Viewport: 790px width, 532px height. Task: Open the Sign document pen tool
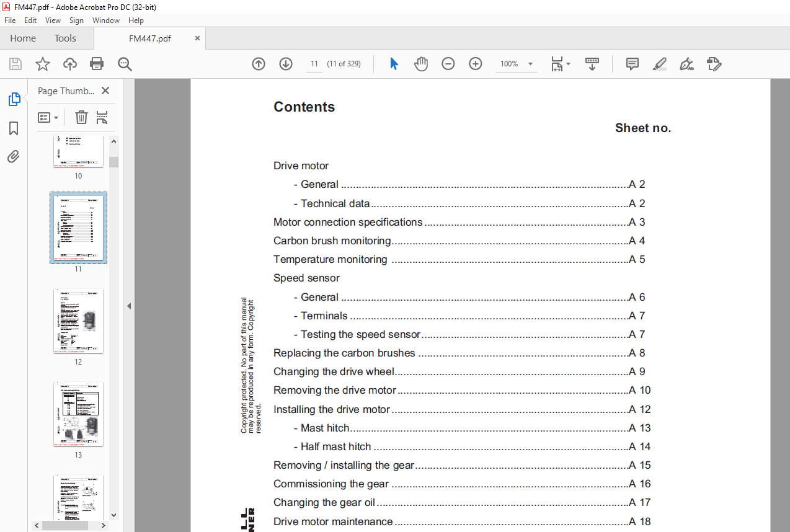[686, 64]
